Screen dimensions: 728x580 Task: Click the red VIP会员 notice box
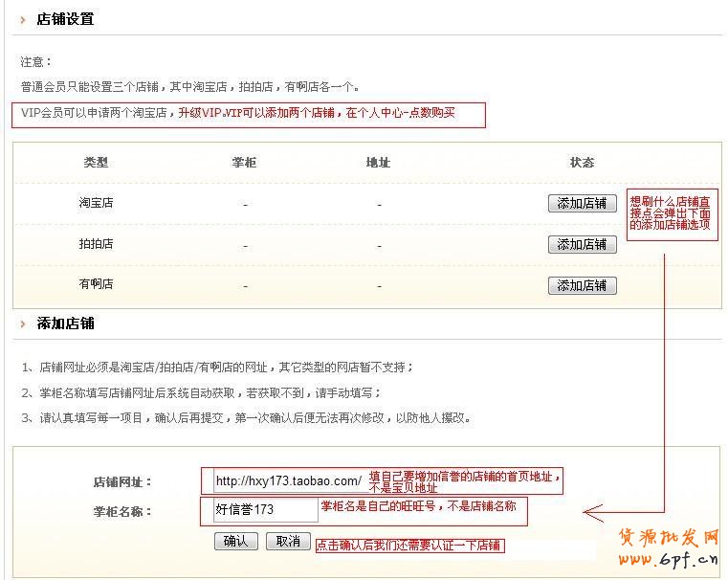pos(251,114)
